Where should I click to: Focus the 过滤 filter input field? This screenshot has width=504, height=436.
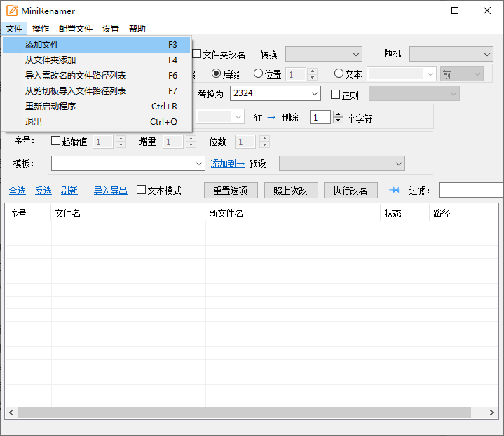(x=471, y=190)
